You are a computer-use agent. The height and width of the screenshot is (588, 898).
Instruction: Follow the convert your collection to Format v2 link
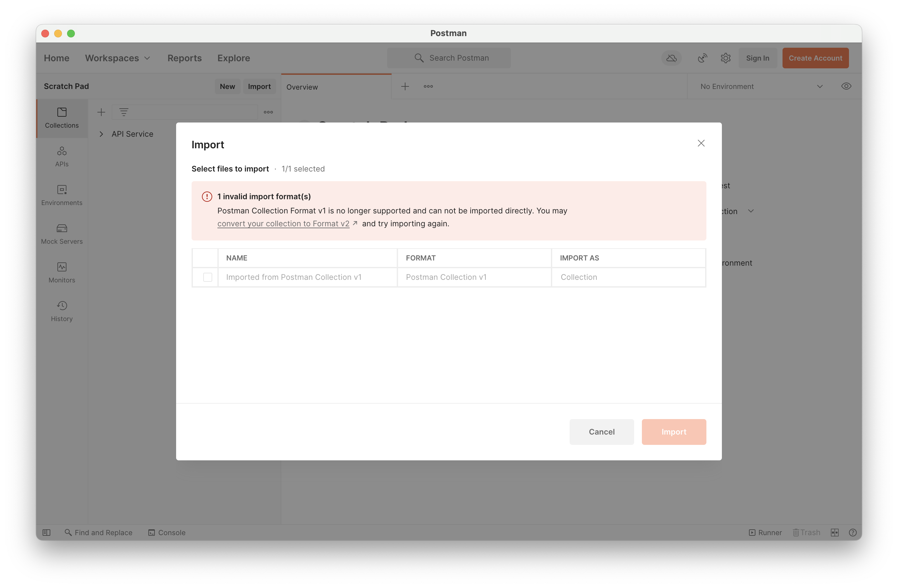tap(283, 223)
